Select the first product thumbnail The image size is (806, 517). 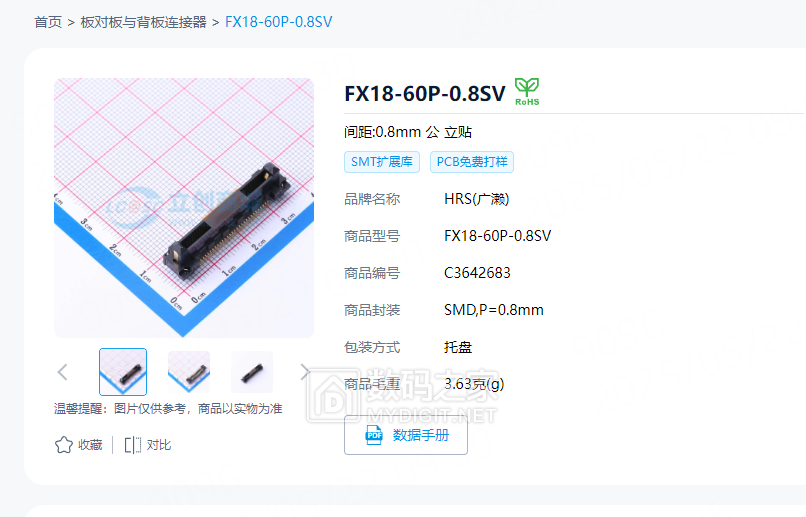click(123, 372)
